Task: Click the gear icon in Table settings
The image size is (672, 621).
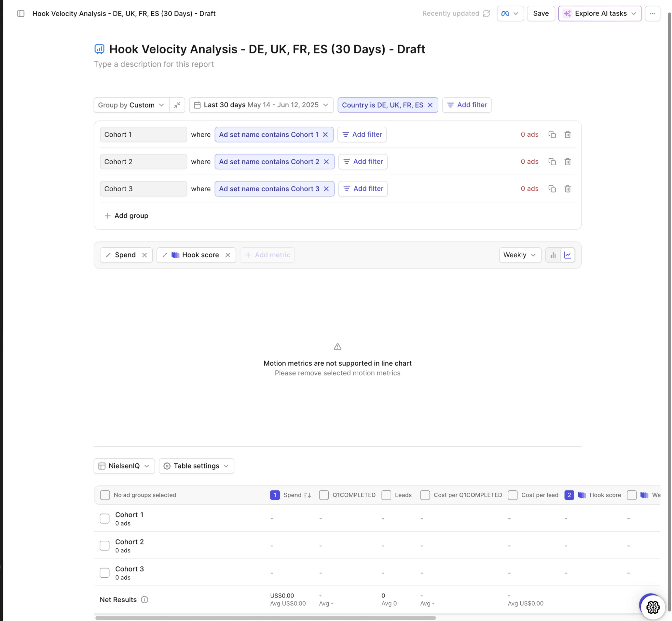Action: (x=167, y=466)
